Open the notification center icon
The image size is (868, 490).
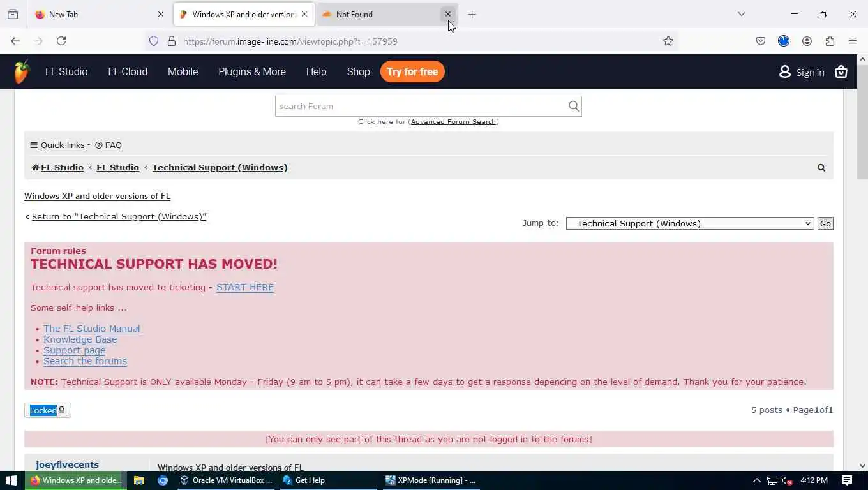pos(847,480)
